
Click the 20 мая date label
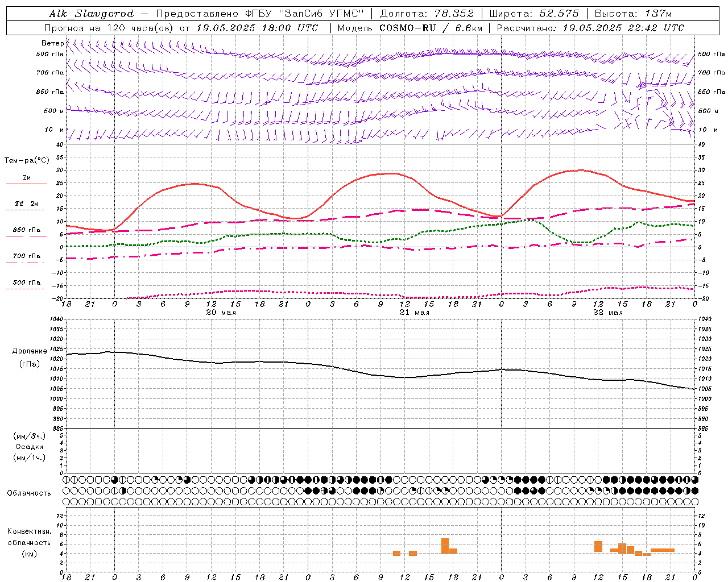click(x=221, y=313)
